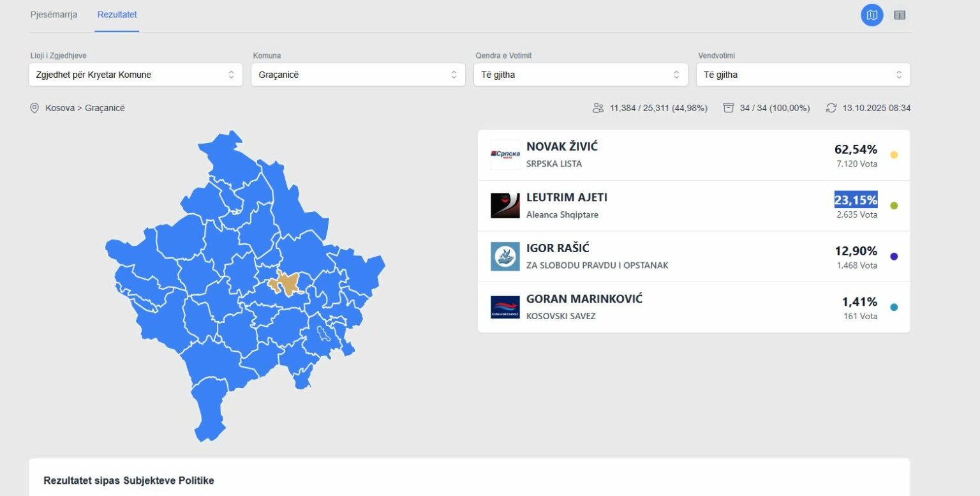The image size is (980, 496).
Task: Click candidate name Goran Marinković
Action: (x=584, y=299)
